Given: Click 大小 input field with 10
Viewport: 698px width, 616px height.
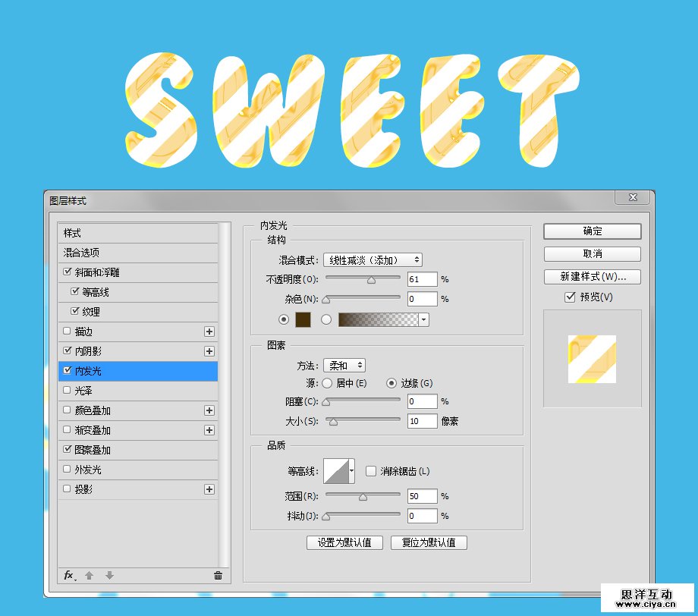Looking at the screenshot, I should [x=422, y=421].
